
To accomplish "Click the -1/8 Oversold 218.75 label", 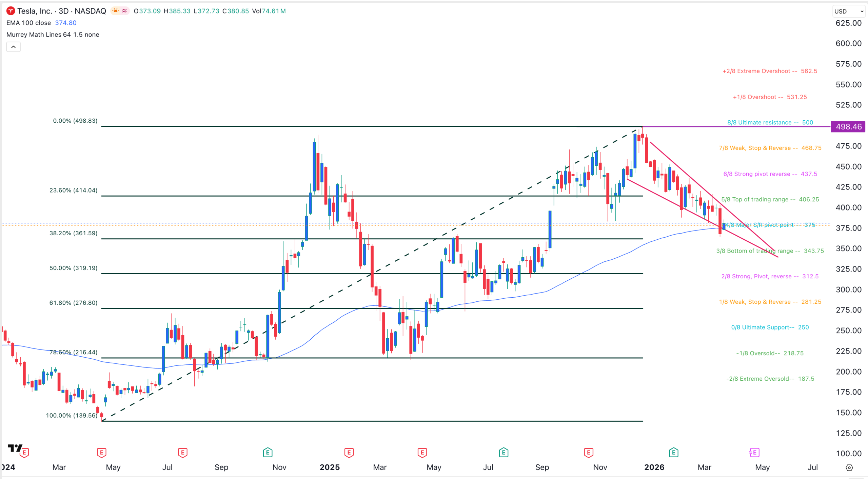I will point(770,353).
